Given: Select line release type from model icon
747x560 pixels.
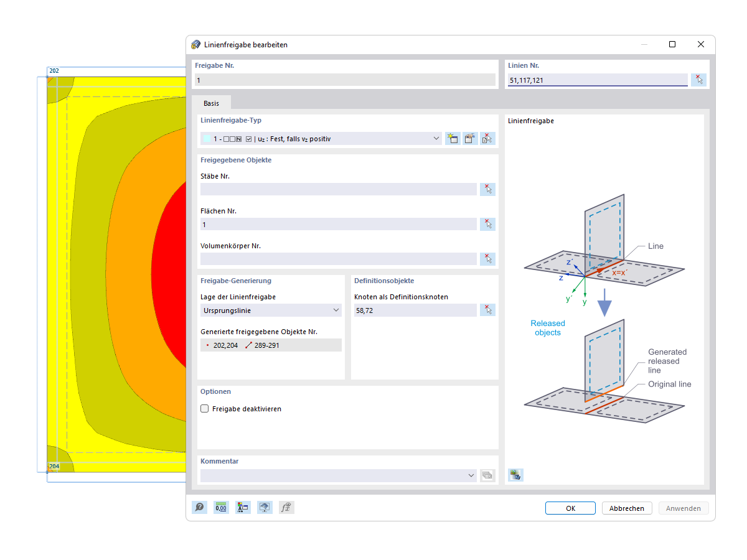Looking at the screenshot, I should [x=487, y=139].
